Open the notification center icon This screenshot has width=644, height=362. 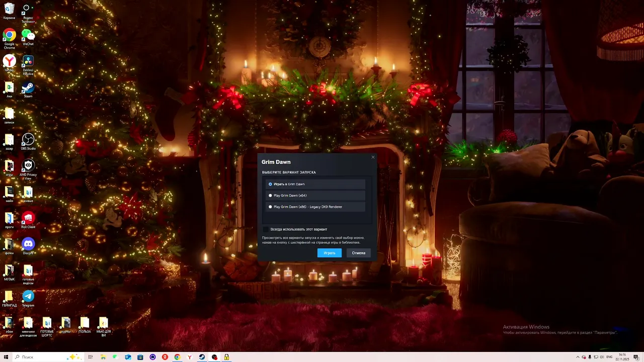[x=636, y=357]
